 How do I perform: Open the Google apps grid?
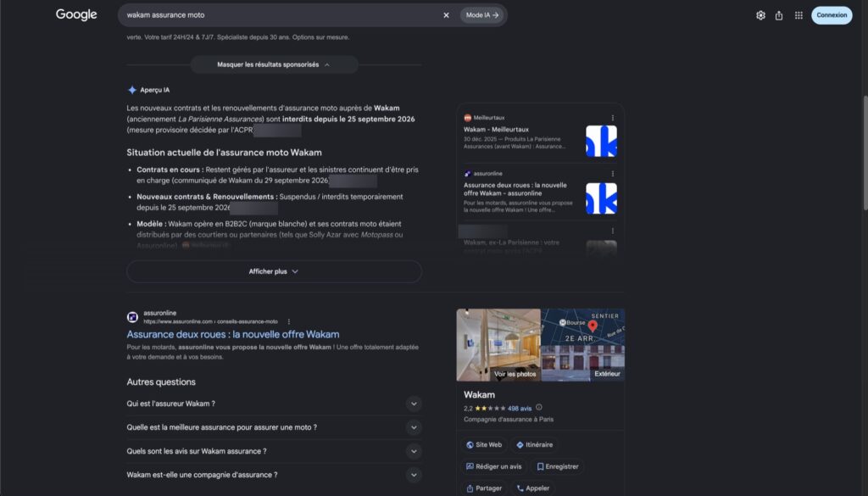tap(798, 15)
